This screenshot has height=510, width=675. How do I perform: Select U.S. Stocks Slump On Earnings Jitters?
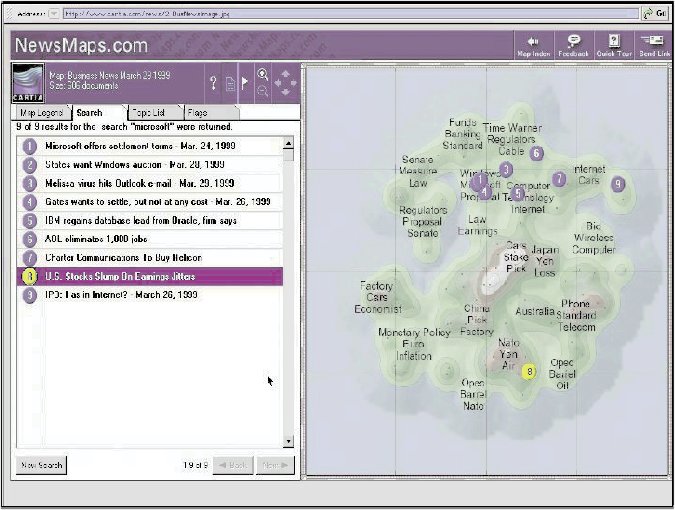(150, 276)
